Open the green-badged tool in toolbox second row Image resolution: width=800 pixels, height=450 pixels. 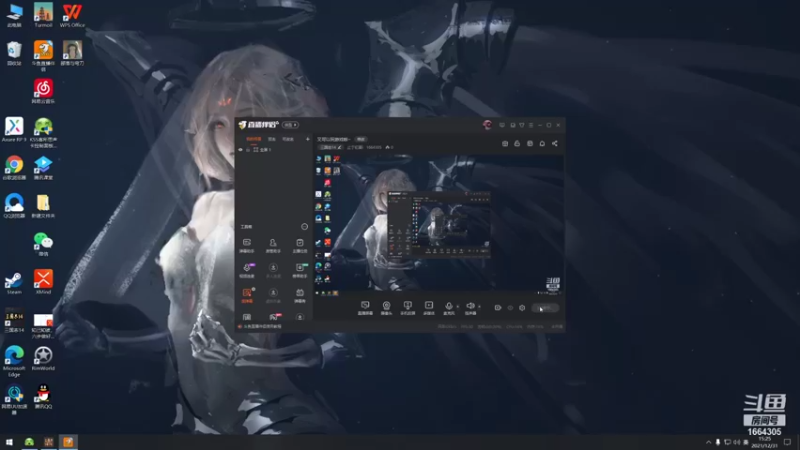299,270
